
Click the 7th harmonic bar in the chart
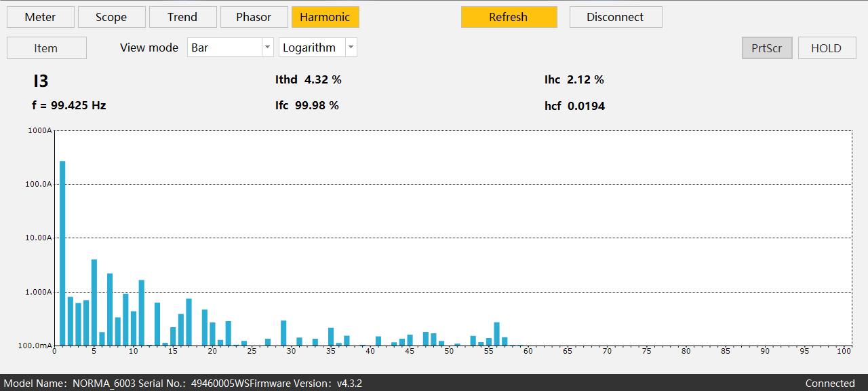tap(110, 310)
